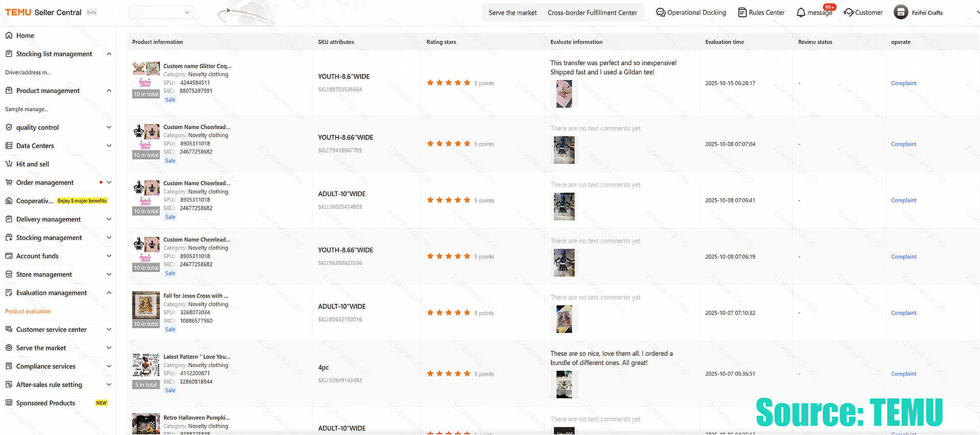Expand the Delivery management section
This screenshot has height=435, width=980.
[109, 220]
